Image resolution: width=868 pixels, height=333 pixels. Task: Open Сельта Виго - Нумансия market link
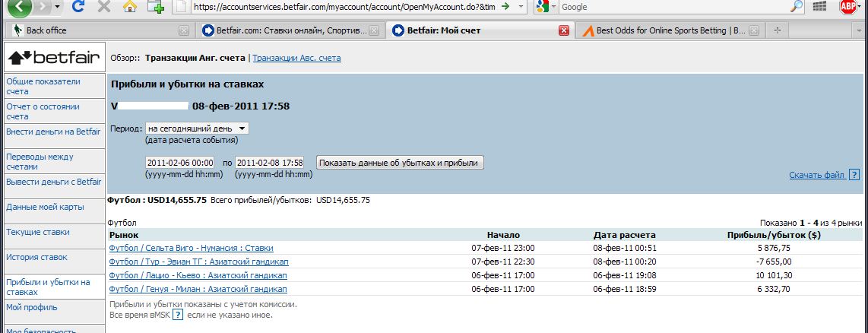(x=191, y=248)
